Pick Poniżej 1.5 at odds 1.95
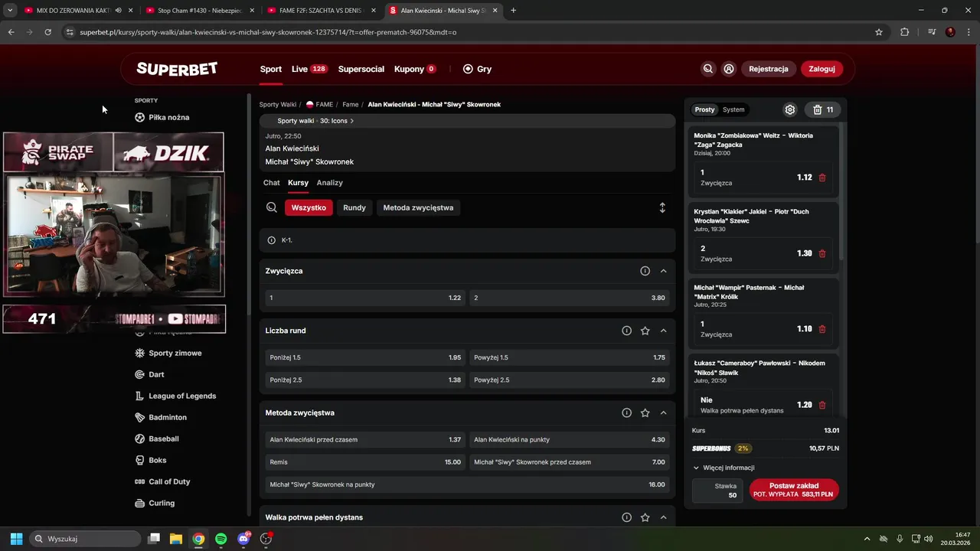Viewport: 980px width, 551px height. pos(364,357)
